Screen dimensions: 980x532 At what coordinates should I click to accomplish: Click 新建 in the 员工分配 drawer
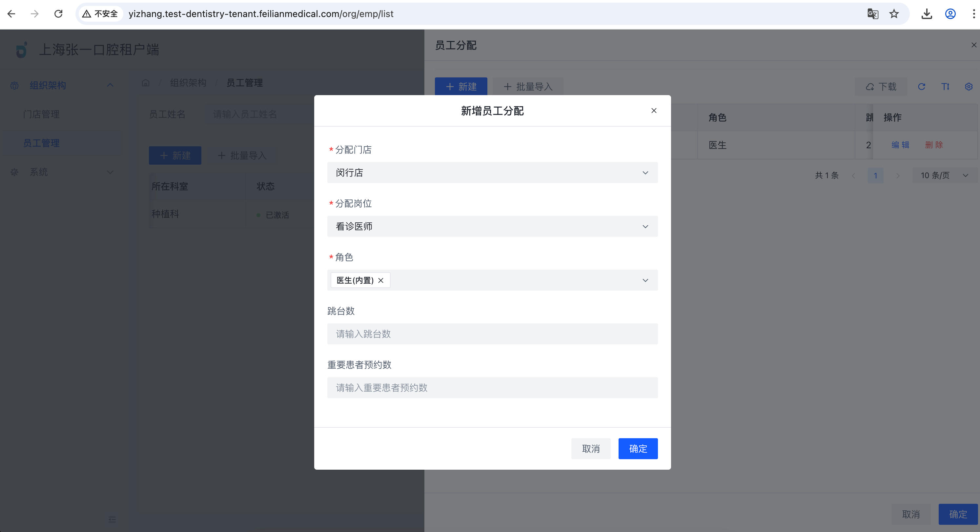pos(461,87)
